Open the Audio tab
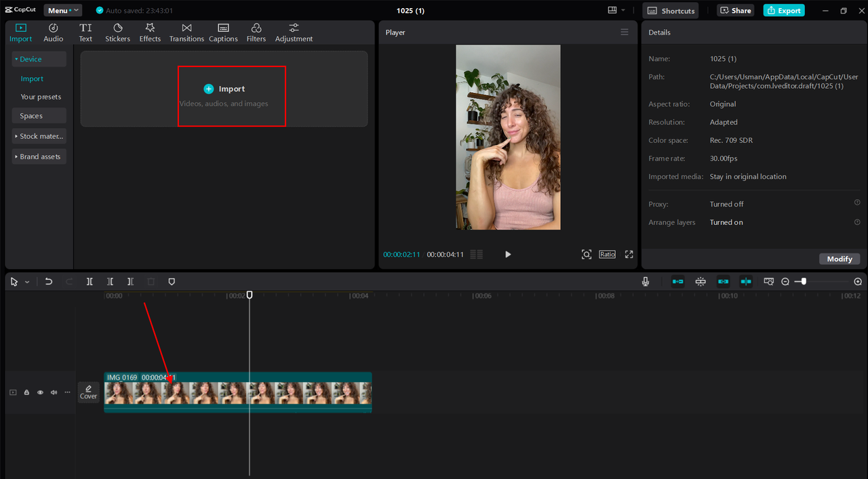Viewport: 868px width, 479px height. click(54, 33)
